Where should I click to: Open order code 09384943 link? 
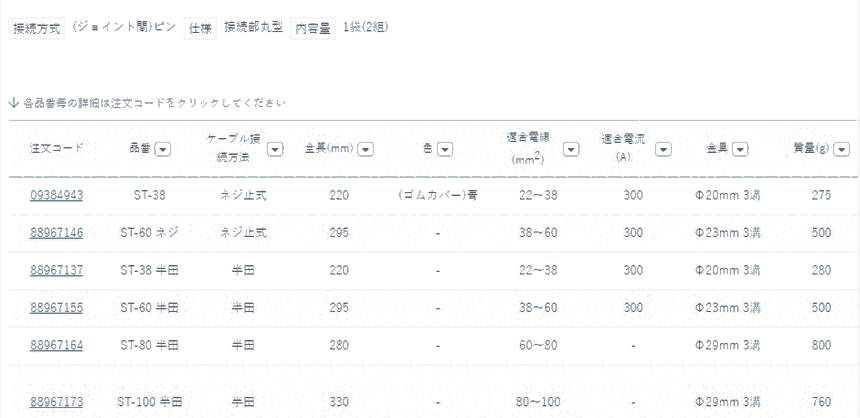(56, 194)
